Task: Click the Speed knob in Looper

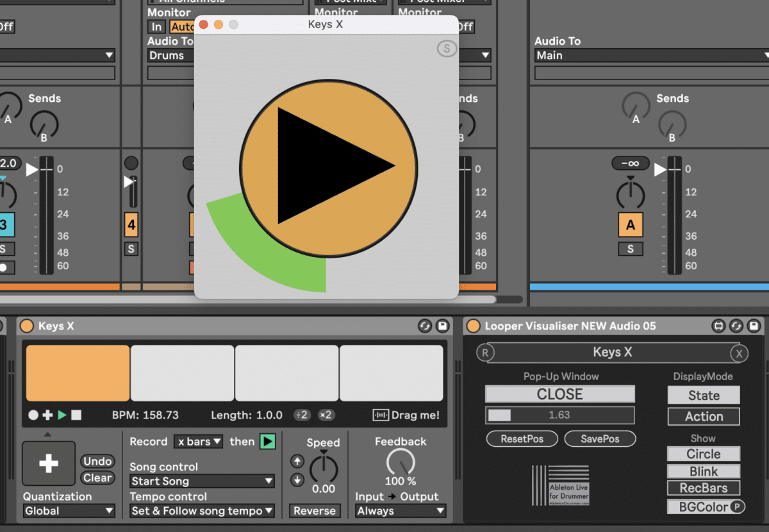Action: (323, 470)
